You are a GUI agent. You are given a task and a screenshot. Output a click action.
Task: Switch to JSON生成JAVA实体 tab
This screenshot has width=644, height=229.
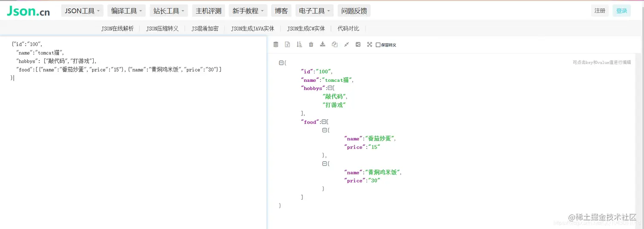253,29
